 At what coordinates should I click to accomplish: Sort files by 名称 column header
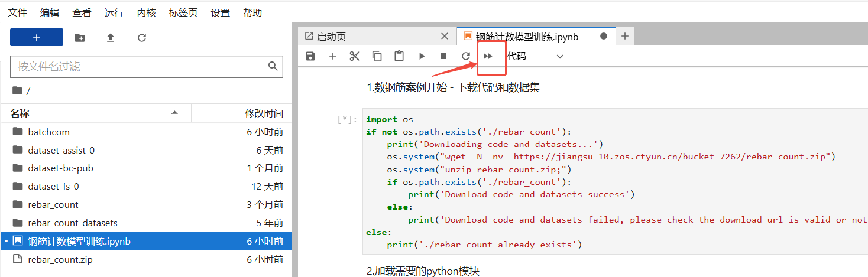(x=95, y=113)
